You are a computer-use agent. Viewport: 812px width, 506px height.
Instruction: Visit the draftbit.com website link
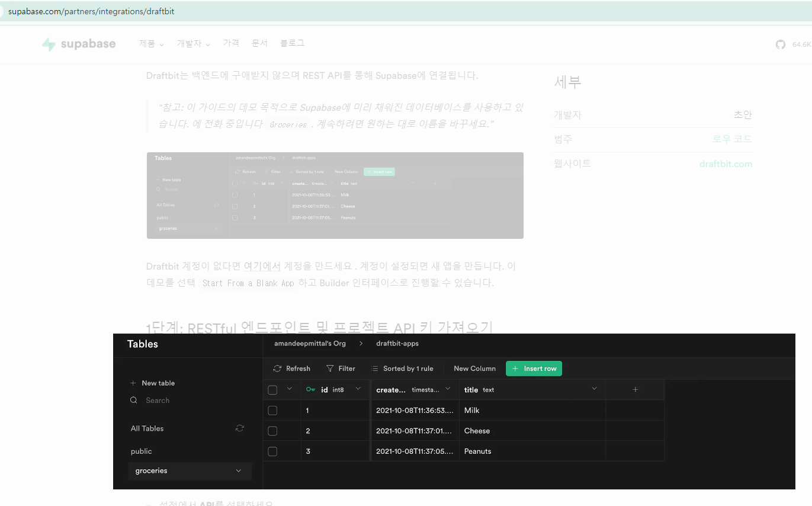click(726, 164)
